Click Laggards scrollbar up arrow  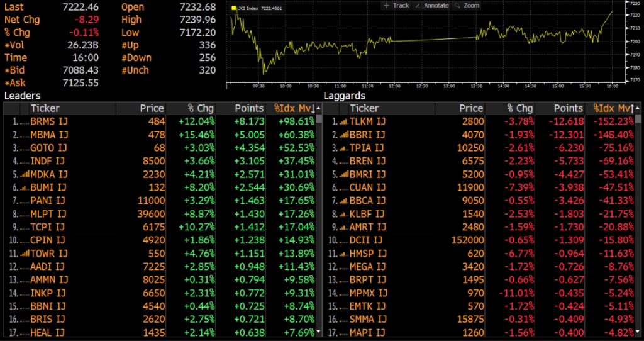[638, 108]
